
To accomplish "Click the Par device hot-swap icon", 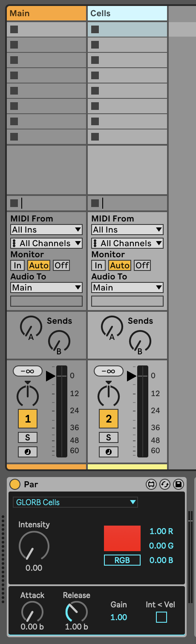I will click(164, 484).
